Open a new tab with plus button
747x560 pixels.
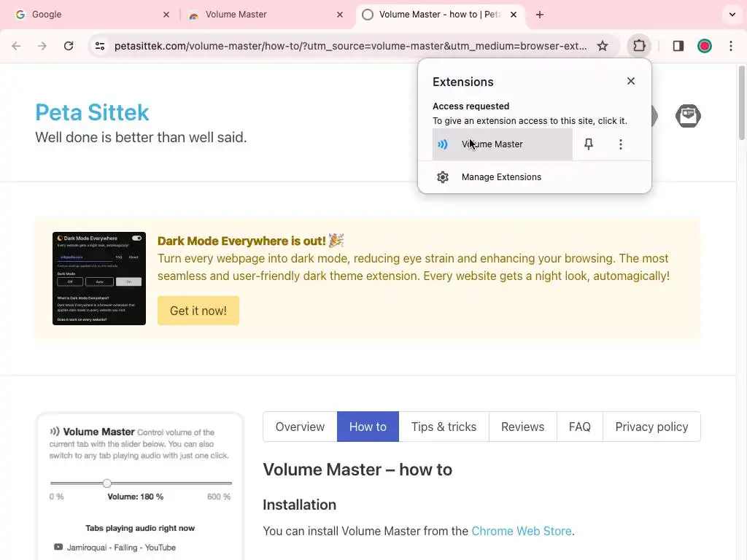(x=539, y=15)
